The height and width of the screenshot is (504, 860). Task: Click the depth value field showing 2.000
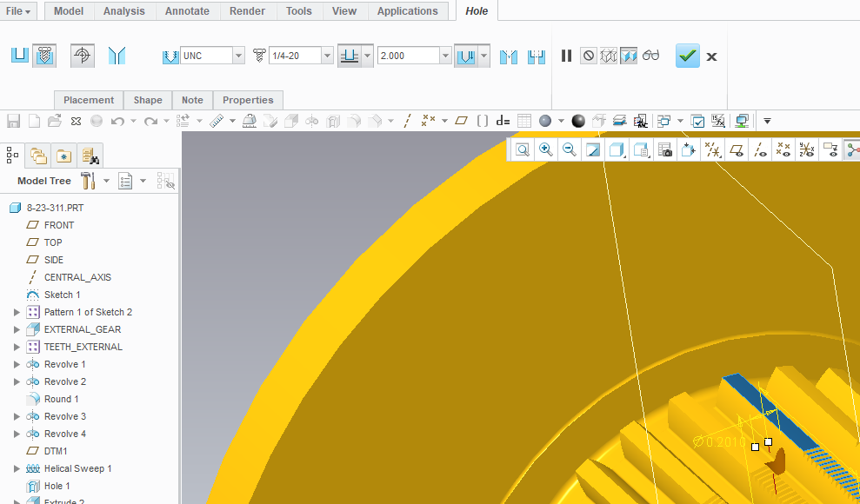(407, 56)
